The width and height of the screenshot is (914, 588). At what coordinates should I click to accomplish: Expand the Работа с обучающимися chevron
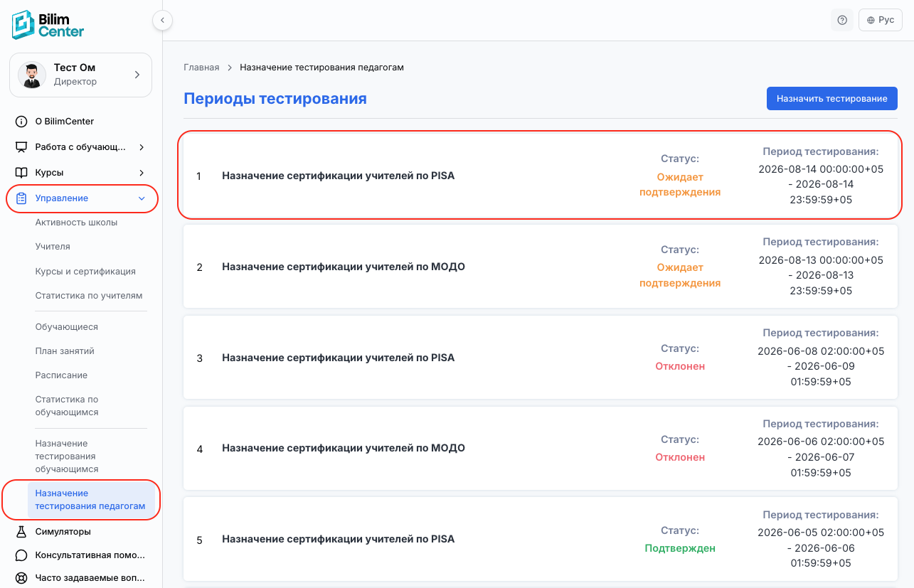142,147
